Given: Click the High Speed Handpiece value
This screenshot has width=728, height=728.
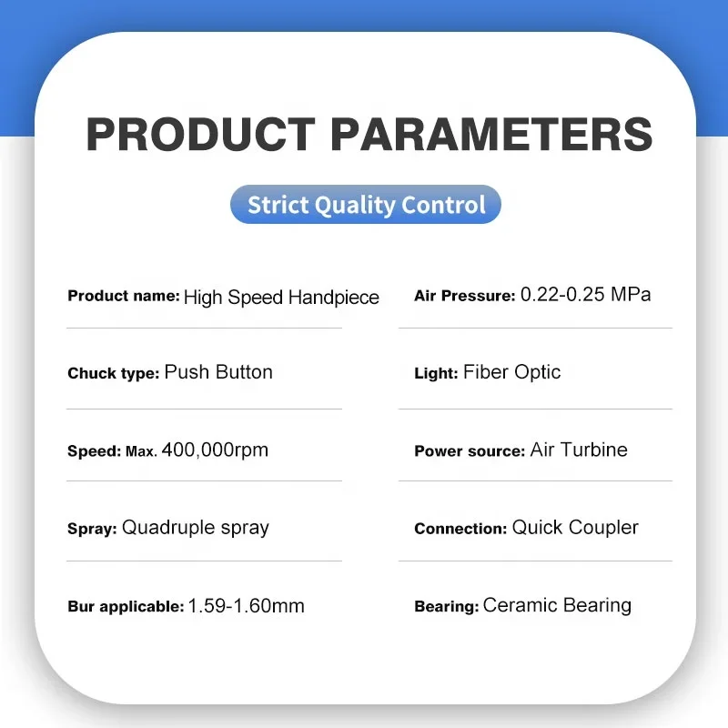Looking at the screenshot, I should [281, 297].
